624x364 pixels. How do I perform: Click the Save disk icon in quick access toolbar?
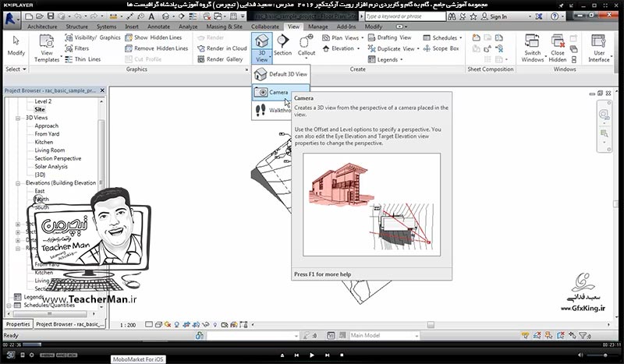(51, 16)
